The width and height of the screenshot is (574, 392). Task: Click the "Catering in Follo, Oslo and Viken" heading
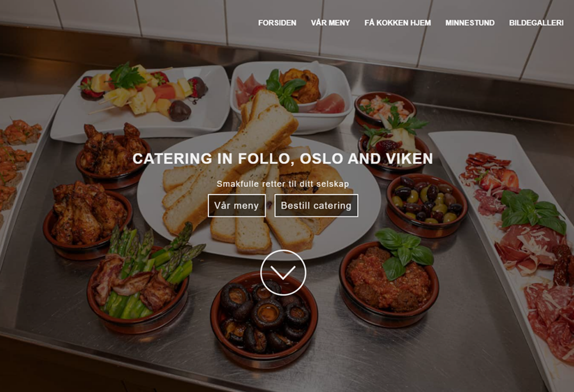click(283, 159)
